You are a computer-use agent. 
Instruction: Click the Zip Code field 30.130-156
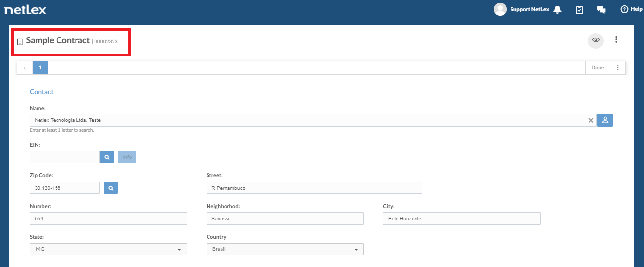coord(65,188)
